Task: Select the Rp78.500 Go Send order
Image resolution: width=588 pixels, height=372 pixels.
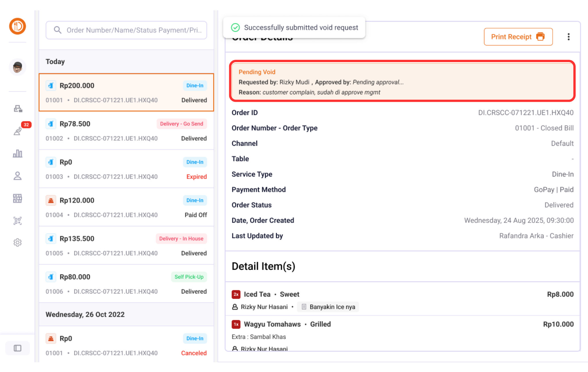Action: click(126, 131)
